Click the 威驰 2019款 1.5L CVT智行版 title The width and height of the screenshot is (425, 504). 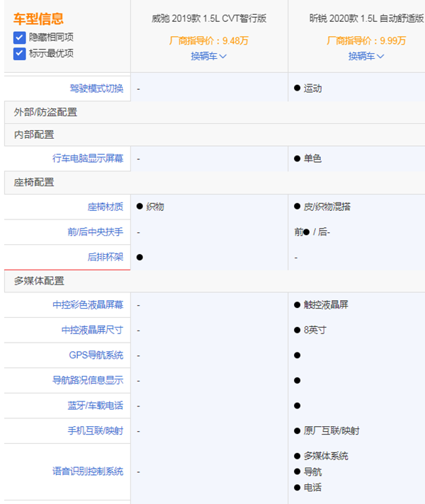[x=209, y=18]
